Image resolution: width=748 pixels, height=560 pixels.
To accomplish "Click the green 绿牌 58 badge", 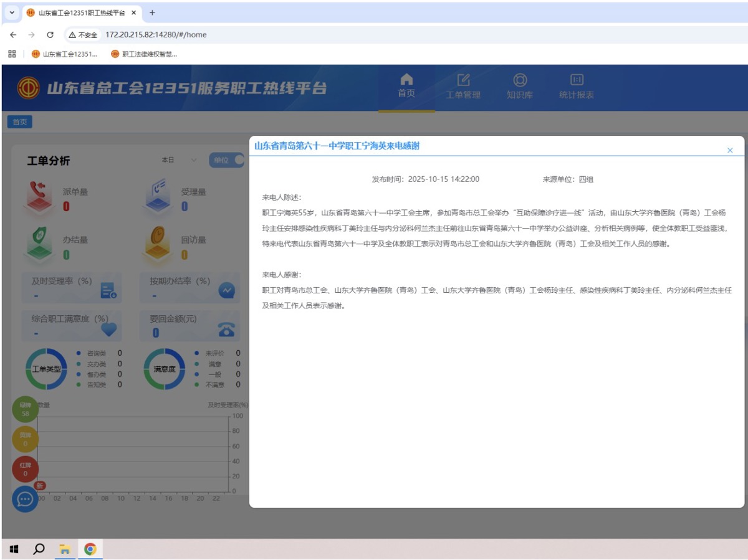I will 25,409.
